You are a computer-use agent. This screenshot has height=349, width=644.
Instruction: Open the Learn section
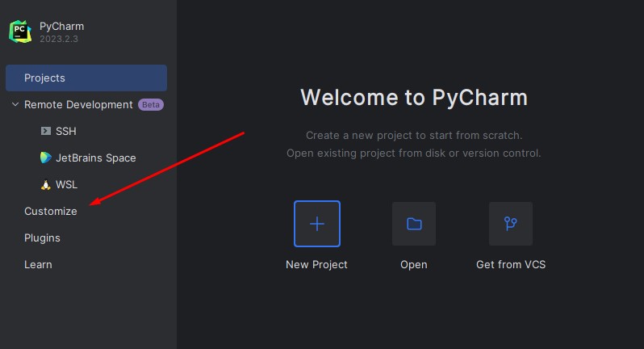tap(38, 265)
